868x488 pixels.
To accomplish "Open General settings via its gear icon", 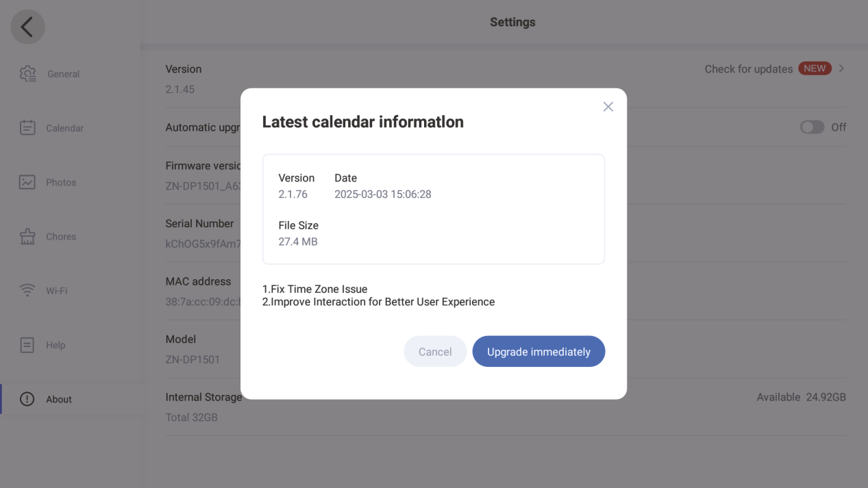I will 27,73.
